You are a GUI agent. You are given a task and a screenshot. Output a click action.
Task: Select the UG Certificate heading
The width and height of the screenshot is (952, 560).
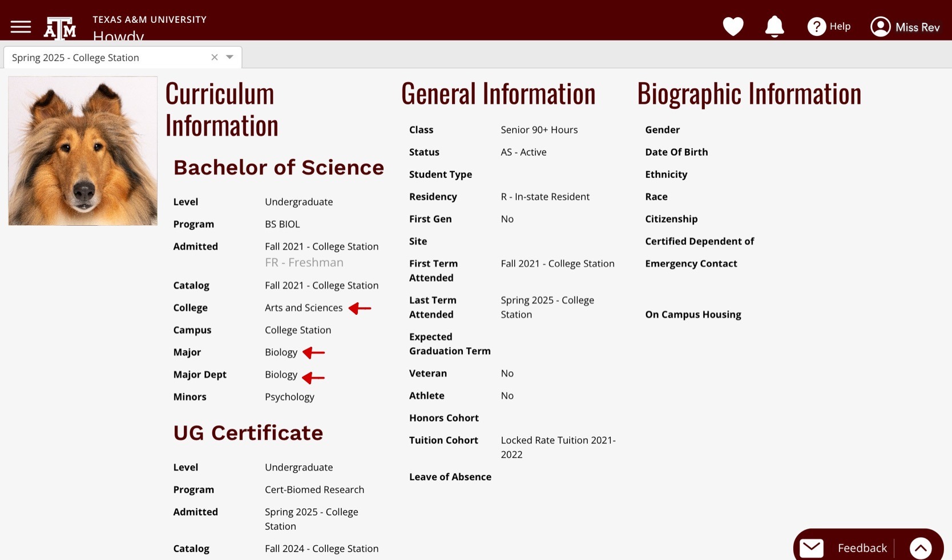pos(248,433)
